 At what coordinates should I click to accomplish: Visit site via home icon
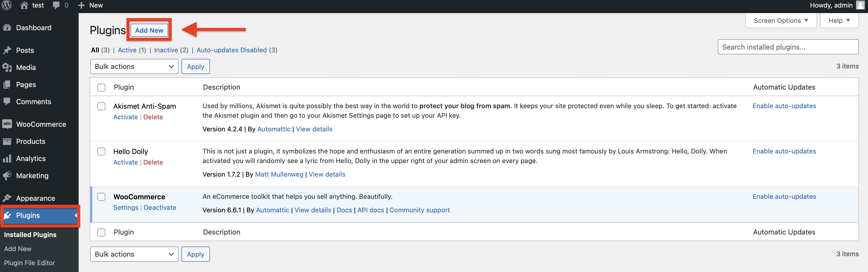(x=24, y=5)
